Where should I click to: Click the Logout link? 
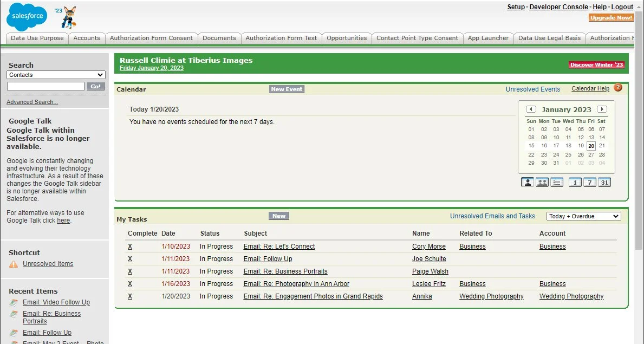(x=622, y=7)
